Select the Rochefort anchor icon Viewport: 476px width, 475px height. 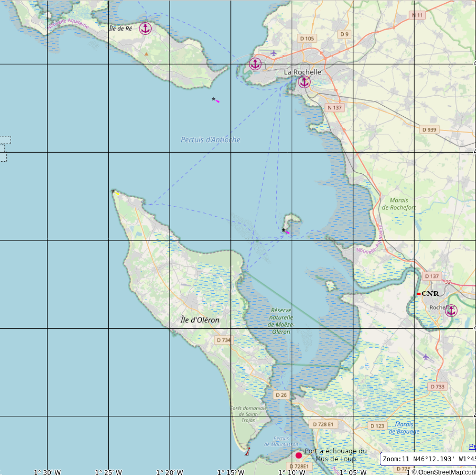pos(451,311)
